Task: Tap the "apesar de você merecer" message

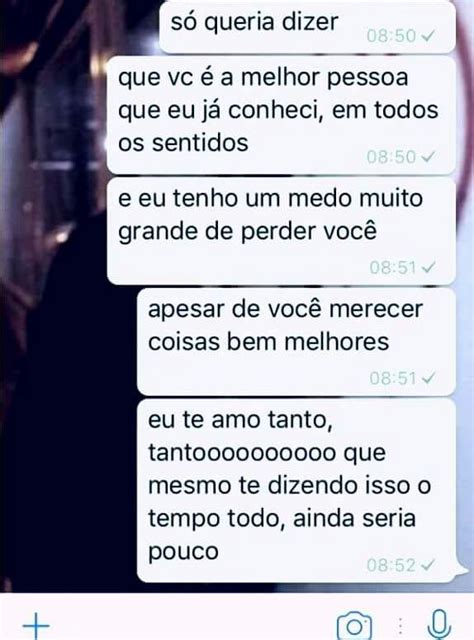Action: [296, 342]
